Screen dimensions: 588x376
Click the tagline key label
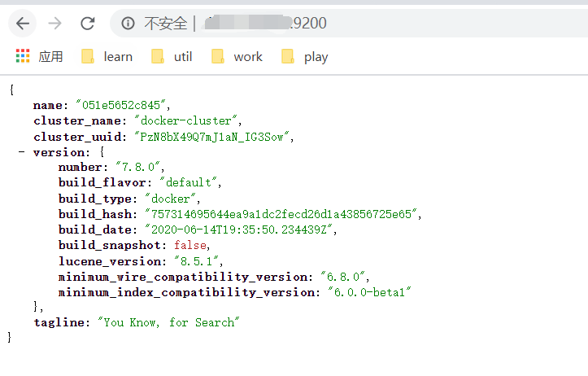point(62,322)
